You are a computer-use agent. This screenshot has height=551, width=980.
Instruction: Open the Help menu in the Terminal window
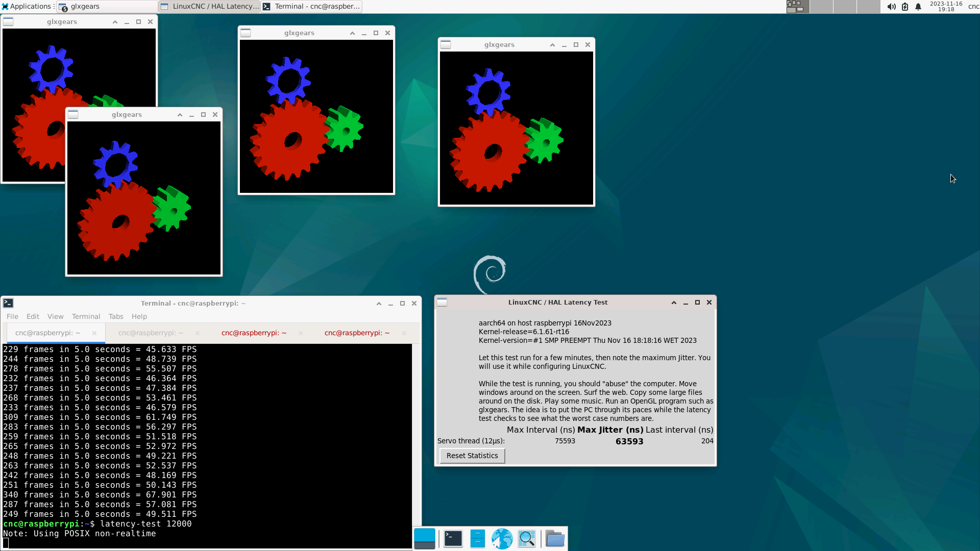pyautogui.click(x=139, y=316)
